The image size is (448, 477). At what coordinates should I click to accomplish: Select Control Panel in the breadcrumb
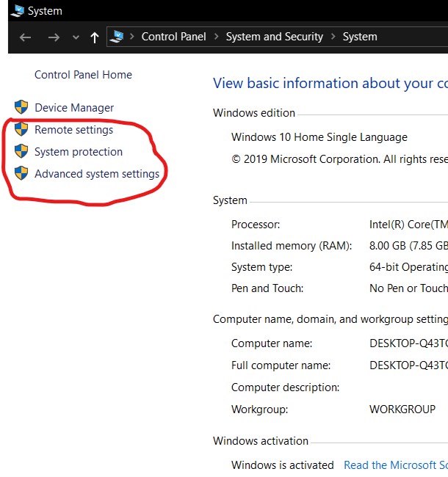pyautogui.click(x=175, y=37)
